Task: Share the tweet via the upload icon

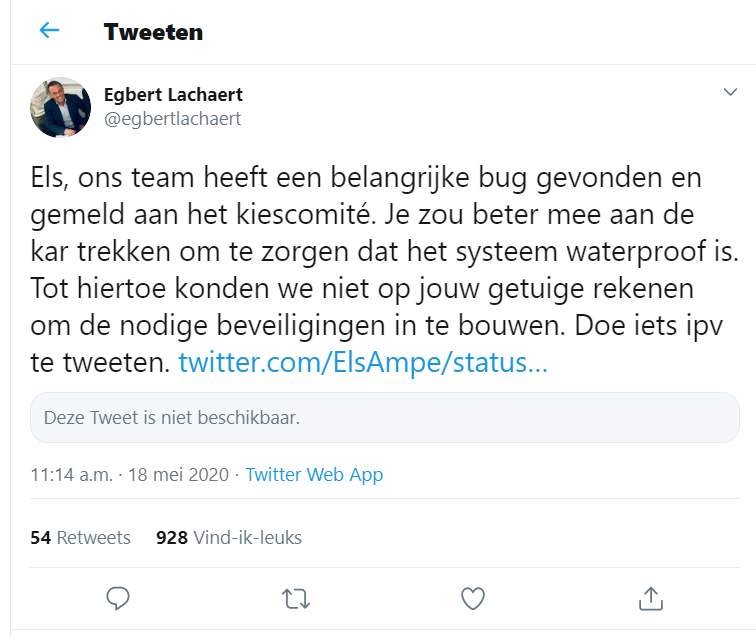Action: (x=650, y=598)
